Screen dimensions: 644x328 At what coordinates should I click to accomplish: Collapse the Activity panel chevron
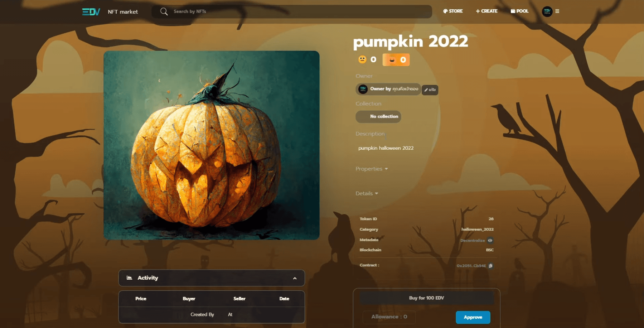pos(295,278)
